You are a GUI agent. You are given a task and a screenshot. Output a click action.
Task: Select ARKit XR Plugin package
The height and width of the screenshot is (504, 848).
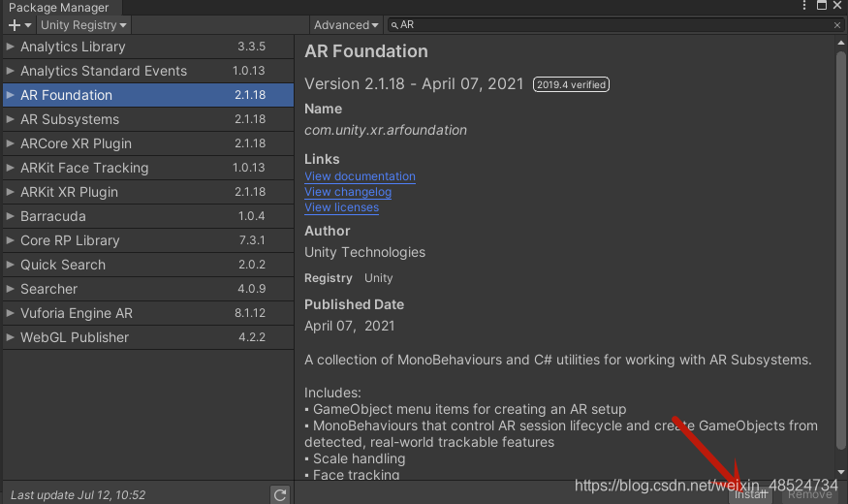(x=148, y=192)
